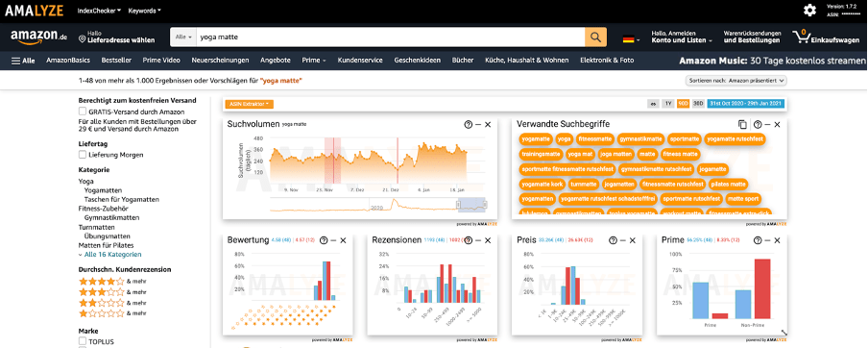Image resolution: width=868 pixels, height=348 pixels.
Task: Minimize the Suchvolumen widget
Action: click(478, 125)
